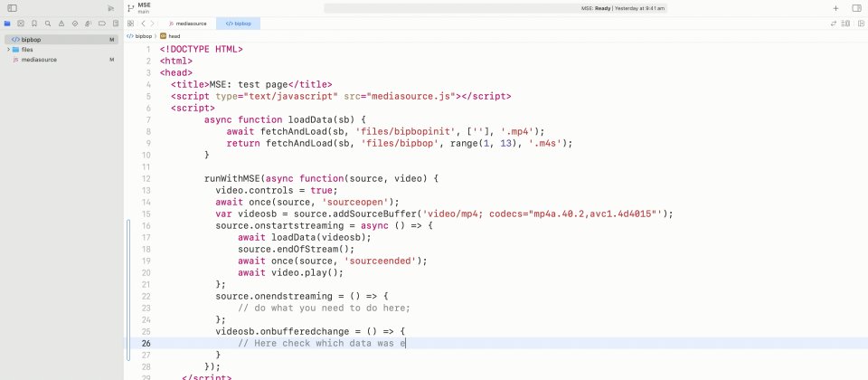
Task: Click the main branch label
Action: click(144, 11)
